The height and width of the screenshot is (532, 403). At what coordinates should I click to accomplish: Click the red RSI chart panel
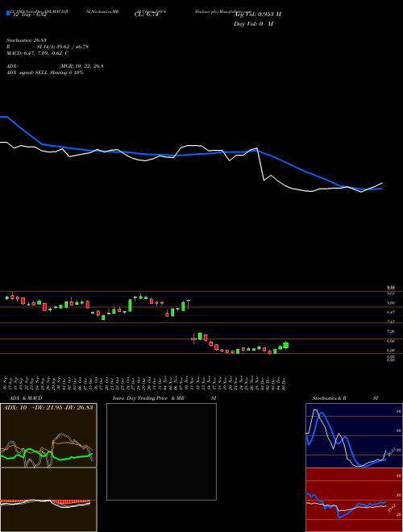pyautogui.click(x=355, y=500)
